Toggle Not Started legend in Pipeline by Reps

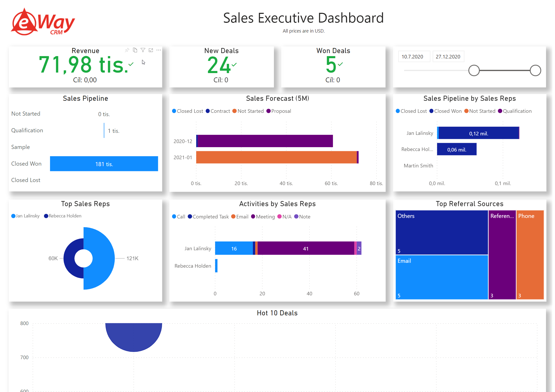pos(480,111)
